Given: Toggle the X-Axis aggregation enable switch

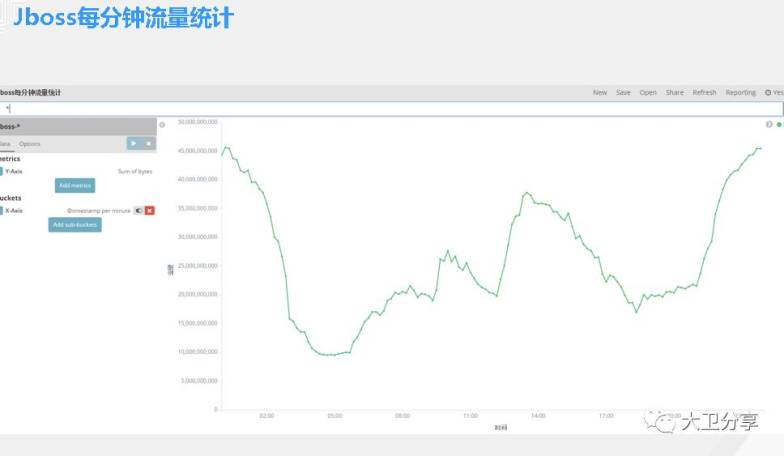Looking at the screenshot, I should pyautogui.click(x=138, y=210).
